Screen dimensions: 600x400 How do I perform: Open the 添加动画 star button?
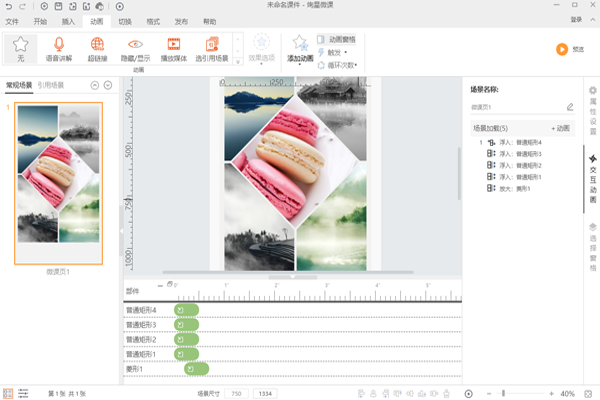(300, 49)
